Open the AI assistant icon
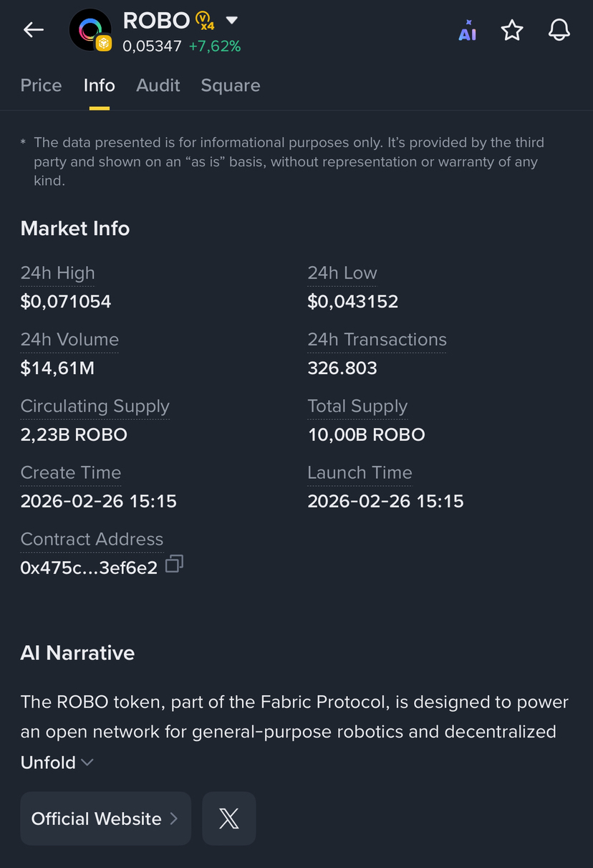This screenshot has width=593, height=868. [467, 30]
